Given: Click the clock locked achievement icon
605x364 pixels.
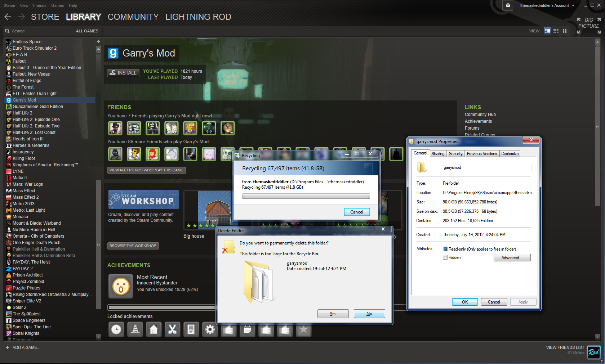Looking at the screenshot, I should pyautogui.click(x=116, y=329).
